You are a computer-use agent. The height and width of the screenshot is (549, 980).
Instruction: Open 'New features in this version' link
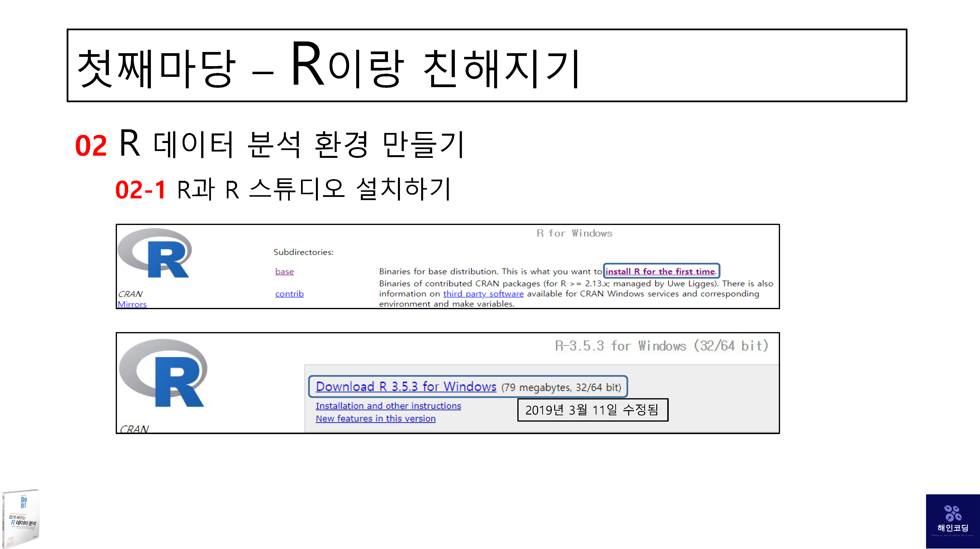tap(375, 418)
